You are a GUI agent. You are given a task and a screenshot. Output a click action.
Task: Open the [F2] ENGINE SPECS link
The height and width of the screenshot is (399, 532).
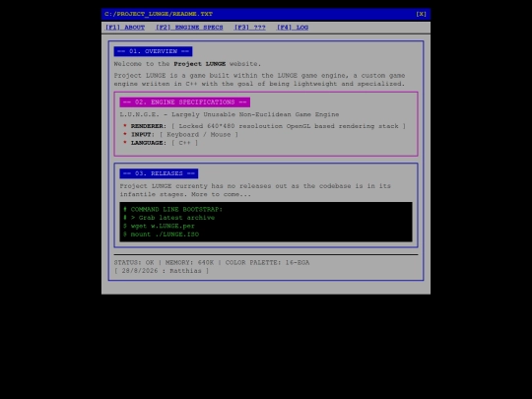click(189, 28)
